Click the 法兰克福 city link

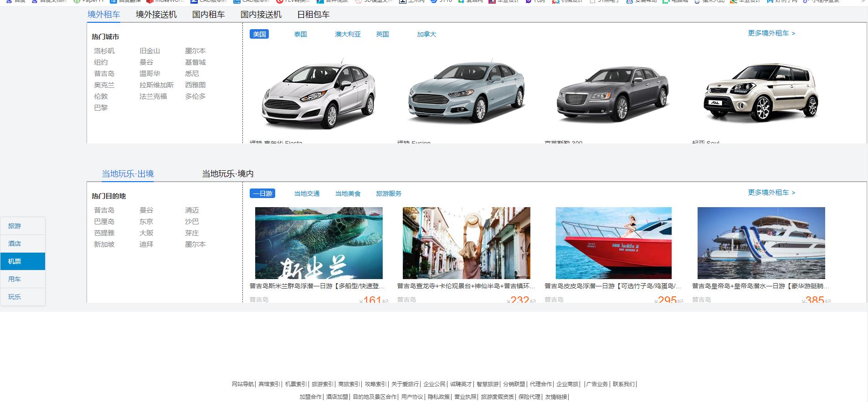point(153,97)
